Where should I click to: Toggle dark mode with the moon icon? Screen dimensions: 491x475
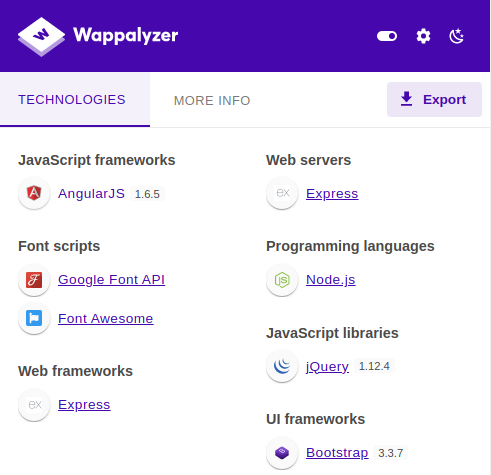456,36
